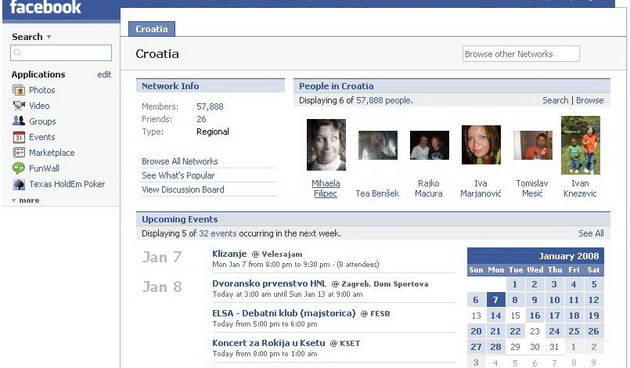This screenshot has width=630, height=368.
Task: Open the Video link in sidebar
Action: 39,106
